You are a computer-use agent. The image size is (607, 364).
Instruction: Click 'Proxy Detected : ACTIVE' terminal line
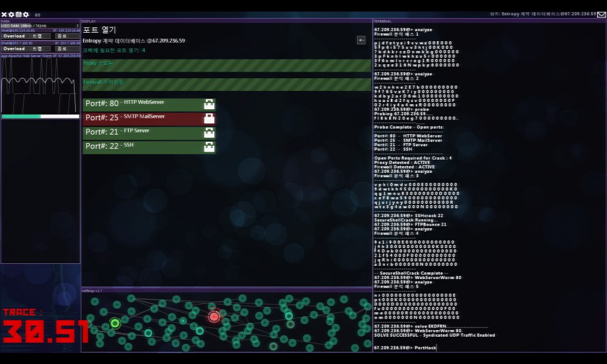[x=402, y=163]
